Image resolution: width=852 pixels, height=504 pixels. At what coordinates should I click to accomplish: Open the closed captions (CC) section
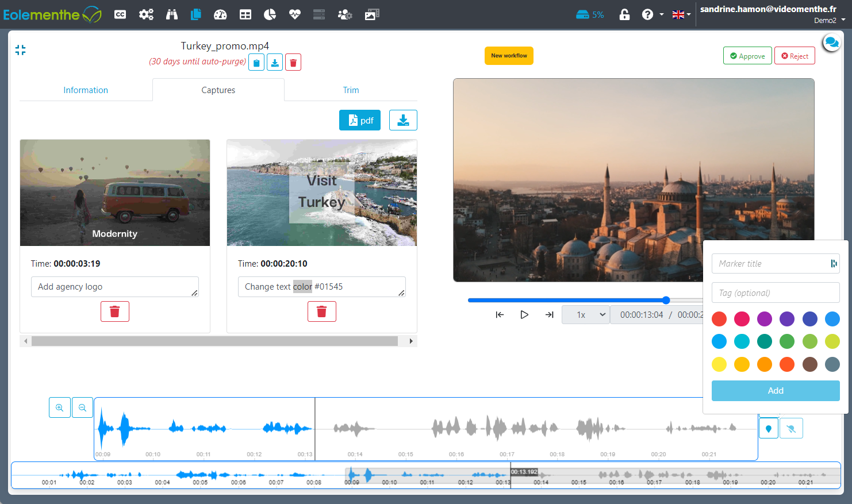pyautogui.click(x=120, y=14)
